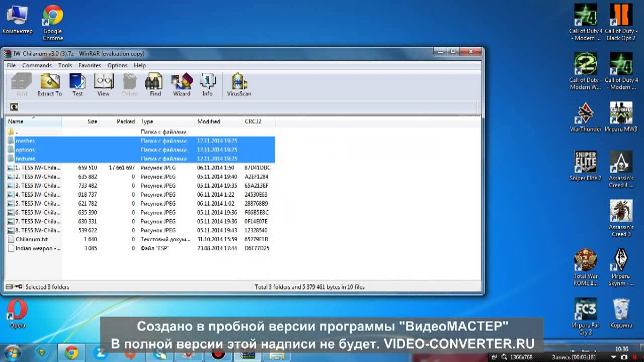Click the packed size '17 661 697' cell

(122, 167)
